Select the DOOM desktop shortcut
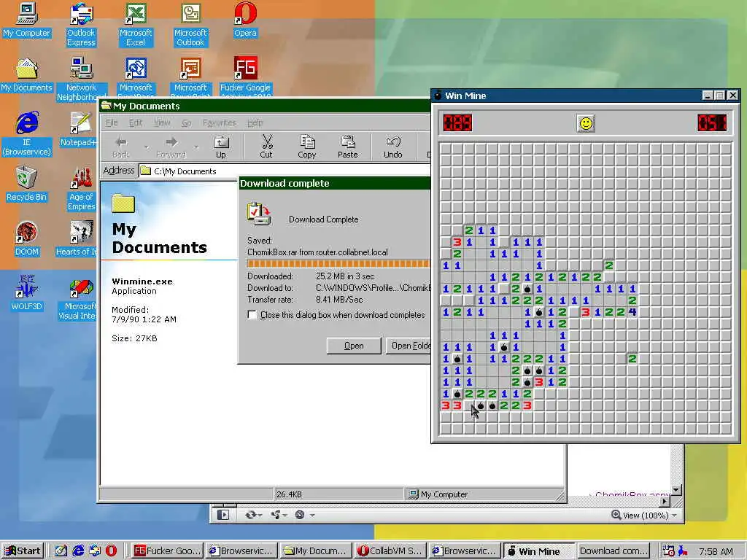This screenshot has width=747, height=560. 26,238
